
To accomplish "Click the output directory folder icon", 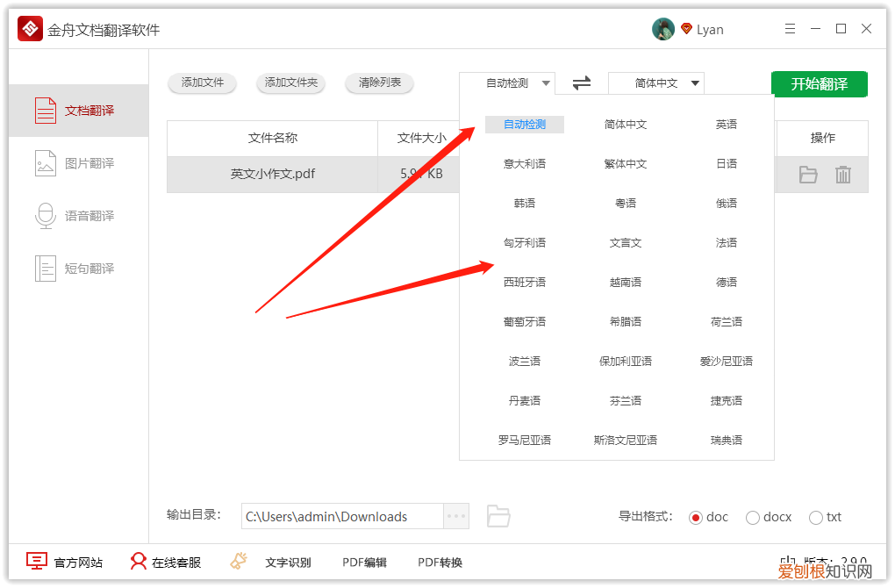I will coord(498,516).
